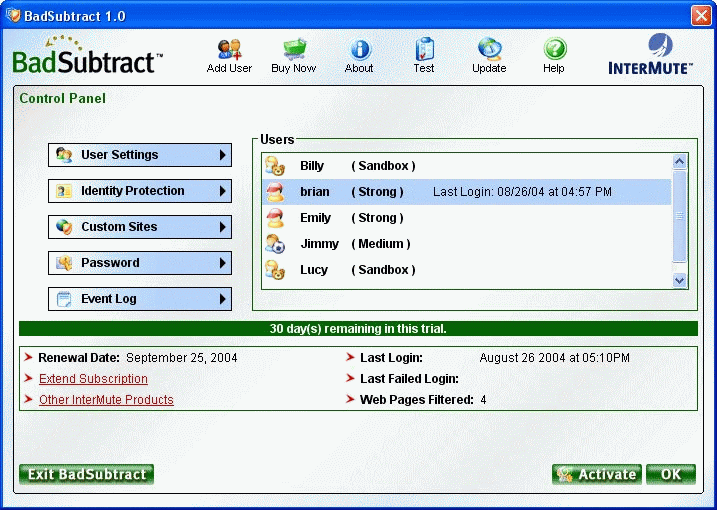Screen dimensions: 717x510
Task: Open the Buy Now shopping cart icon
Action: tap(294, 49)
